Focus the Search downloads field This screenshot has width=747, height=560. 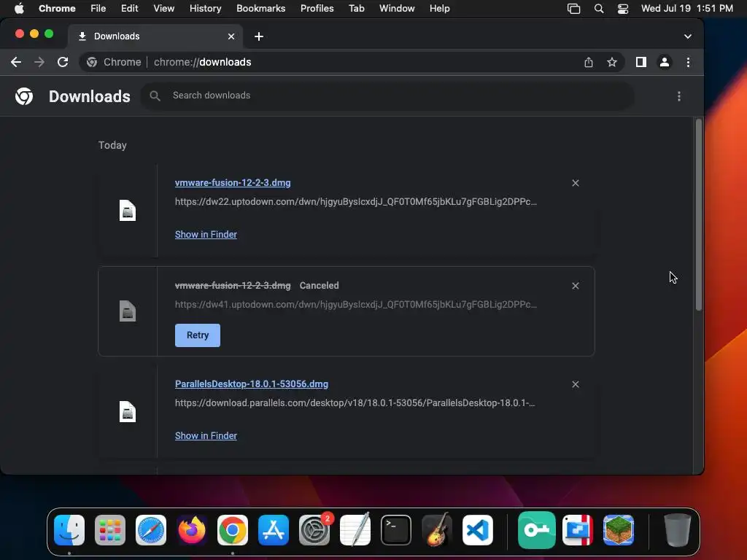(x=387, y=96)
